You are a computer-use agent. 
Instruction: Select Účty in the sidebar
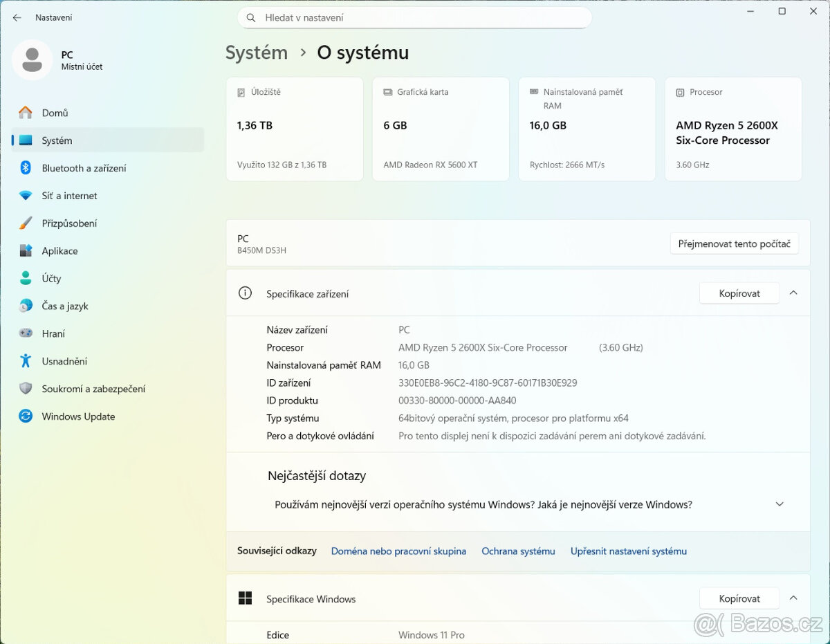(x=51, y=279)
